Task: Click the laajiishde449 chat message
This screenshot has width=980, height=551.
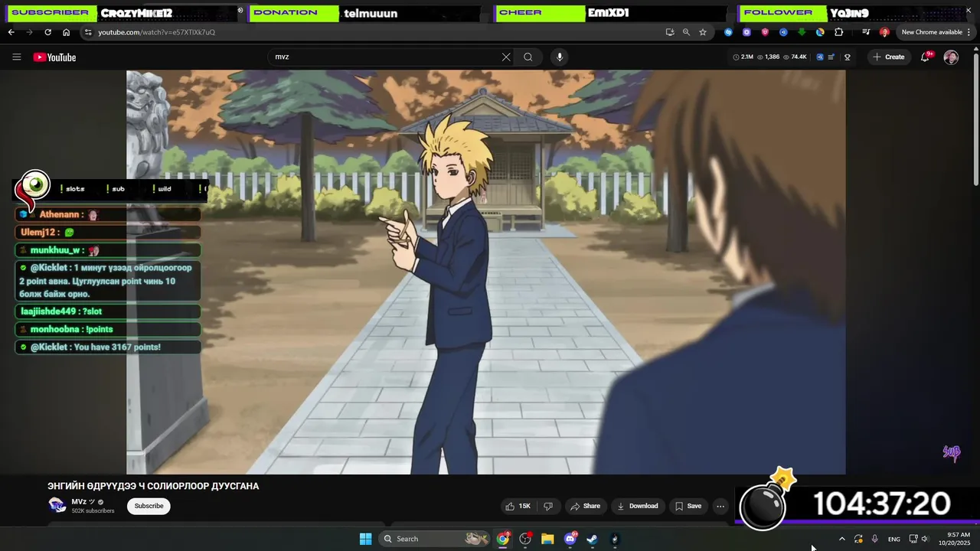Action: [108, 311]
